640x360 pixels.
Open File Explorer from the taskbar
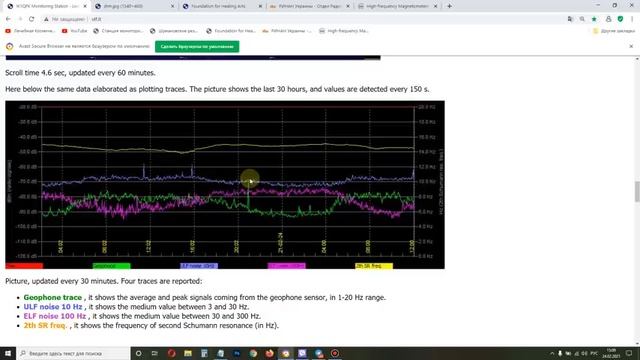188,353
